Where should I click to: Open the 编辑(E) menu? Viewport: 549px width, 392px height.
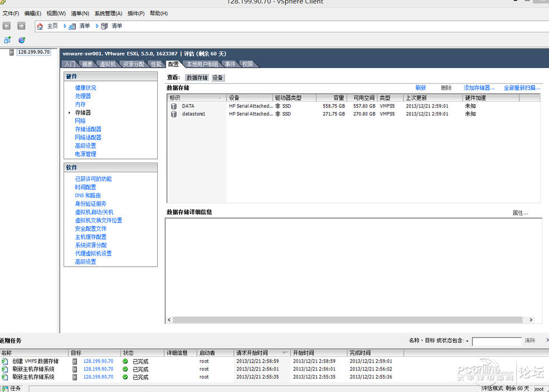pyautogui.click(x=32, y=13)
